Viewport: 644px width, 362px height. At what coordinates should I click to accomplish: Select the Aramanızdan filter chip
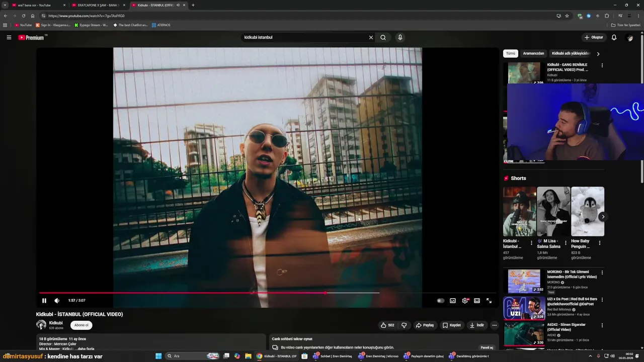[x=533, y=53]
